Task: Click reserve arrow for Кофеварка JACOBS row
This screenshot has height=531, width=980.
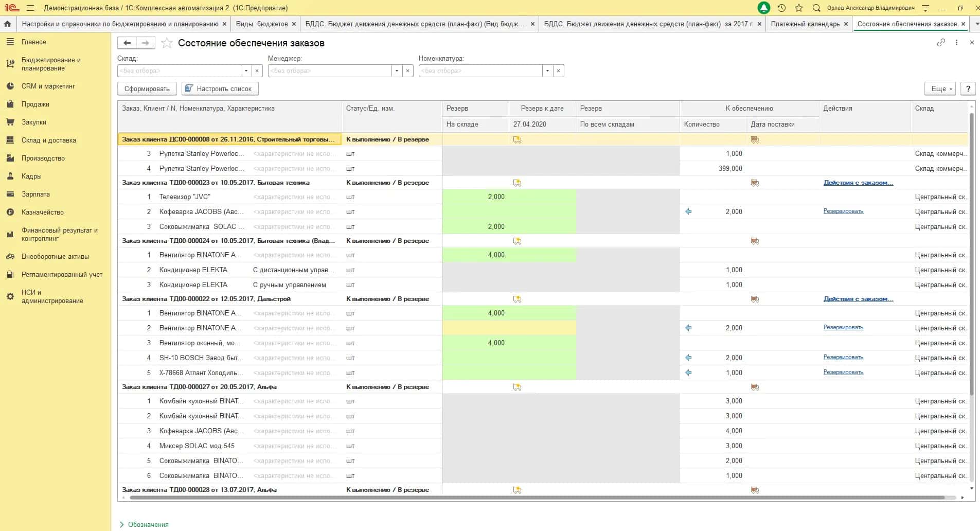Action: (x=688, y=211)
